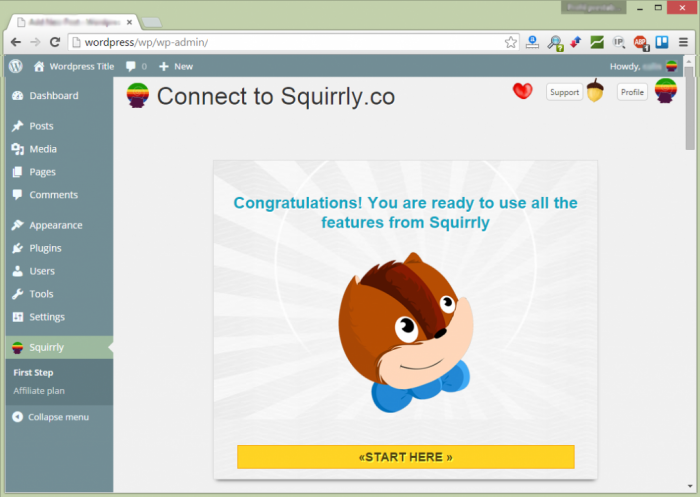Select the Squirrly sidebar menu

click(59, 347)
